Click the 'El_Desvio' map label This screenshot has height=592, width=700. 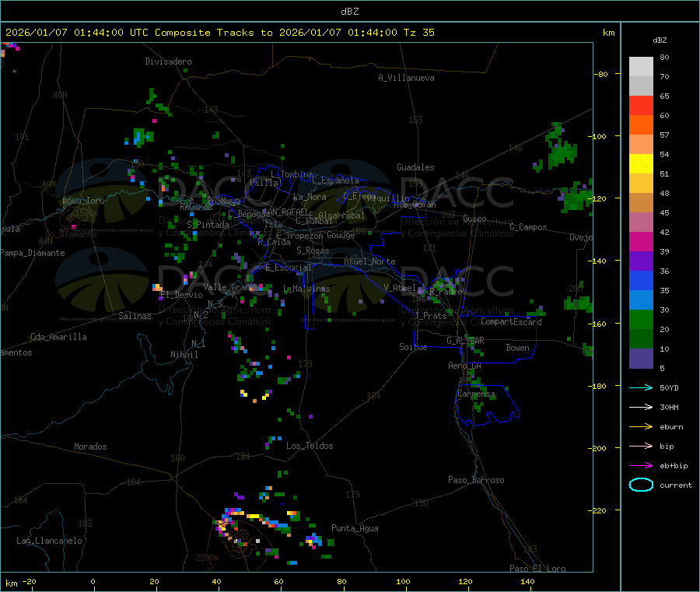click(182, 295)
